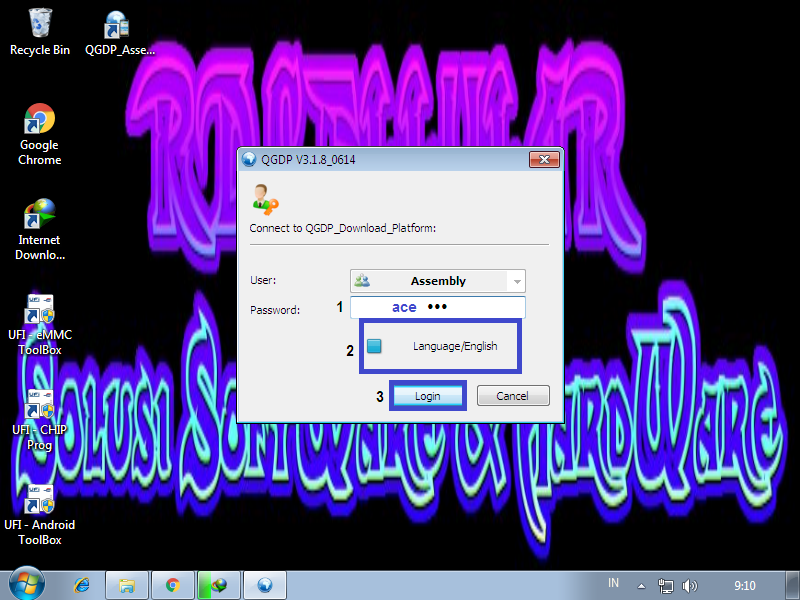Click the Show desktop strip in taskbar
Image resolution: width=800 pixels, height=600 pixels.
(792, 585)
